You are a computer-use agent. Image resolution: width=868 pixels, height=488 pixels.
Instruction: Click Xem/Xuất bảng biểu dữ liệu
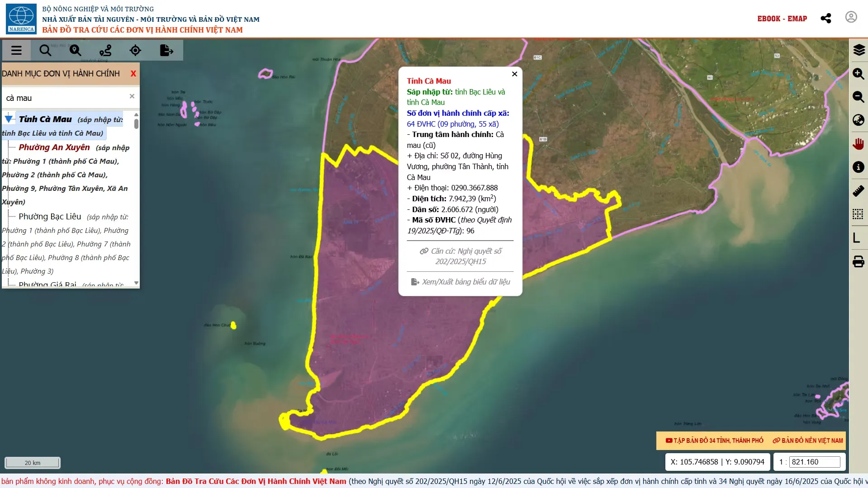coord(460,282)
